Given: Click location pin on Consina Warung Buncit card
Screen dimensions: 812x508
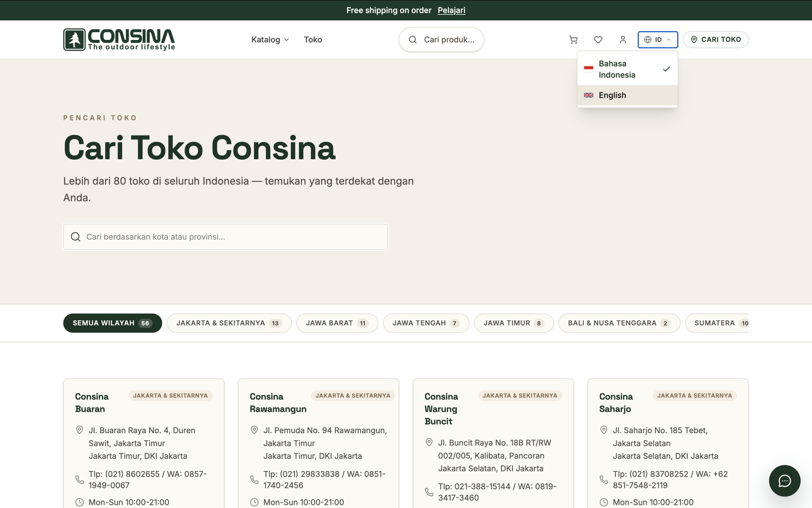Looking at the screenshot, I should (x=429, y=443).
